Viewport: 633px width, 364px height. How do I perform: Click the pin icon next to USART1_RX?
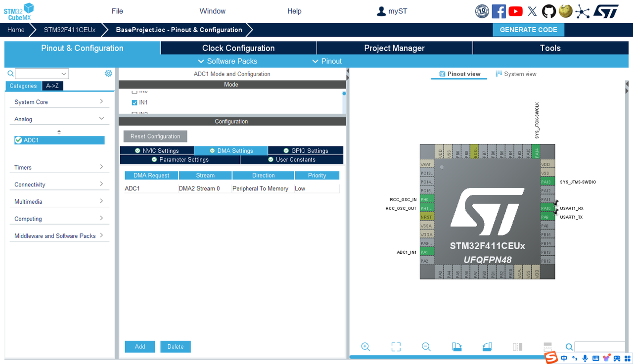[556, 203]
